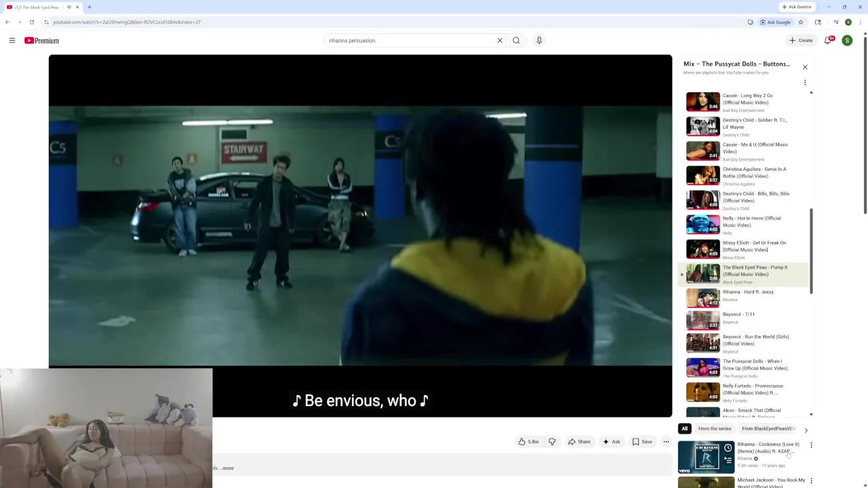Play Destiny's Child - Bills, Bills, Bills
This screenshot has height=488, width=868.
coord(745,200)
